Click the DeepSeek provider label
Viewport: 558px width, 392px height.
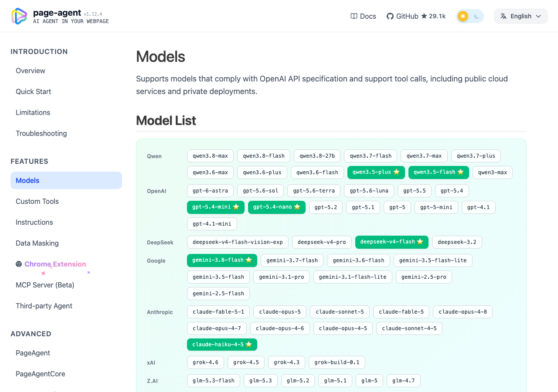click(x=160, y=242)
